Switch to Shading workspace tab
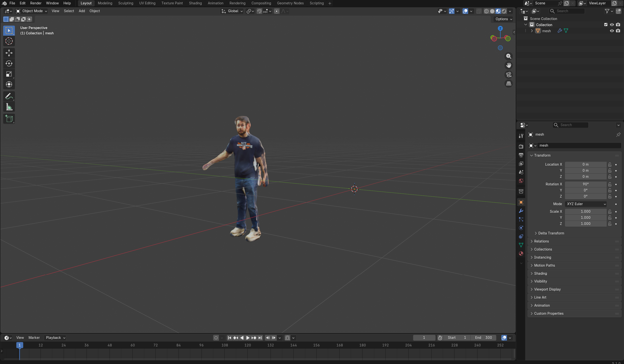Image resolution: width=624 pixels, height=364 pixels. (x=195, y=3)
